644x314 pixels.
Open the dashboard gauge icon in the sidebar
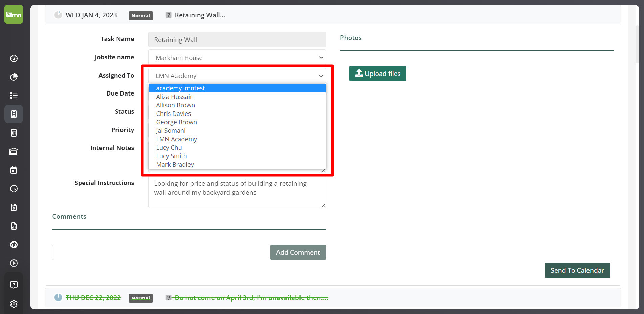click(14, 58)
